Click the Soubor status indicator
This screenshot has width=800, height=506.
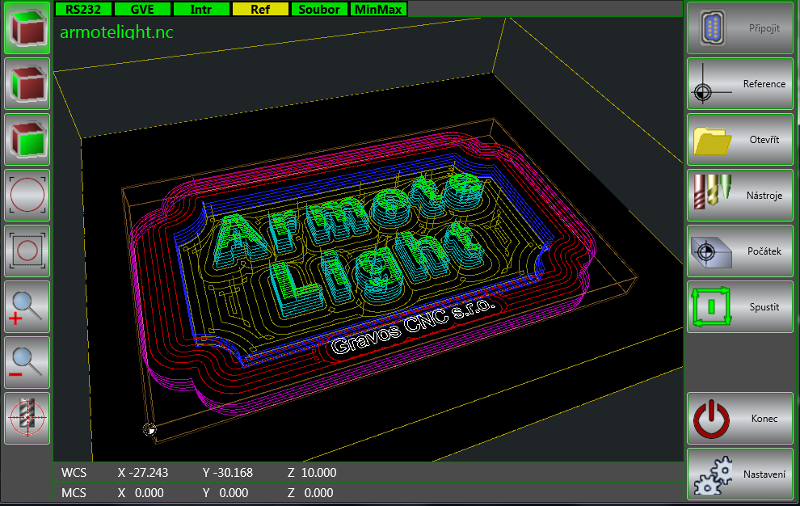tap(319, 9)
